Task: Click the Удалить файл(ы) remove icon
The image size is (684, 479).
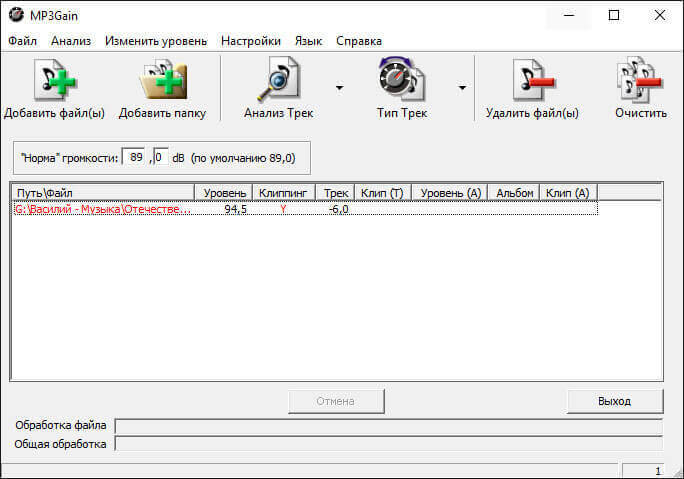Action: 533,80
